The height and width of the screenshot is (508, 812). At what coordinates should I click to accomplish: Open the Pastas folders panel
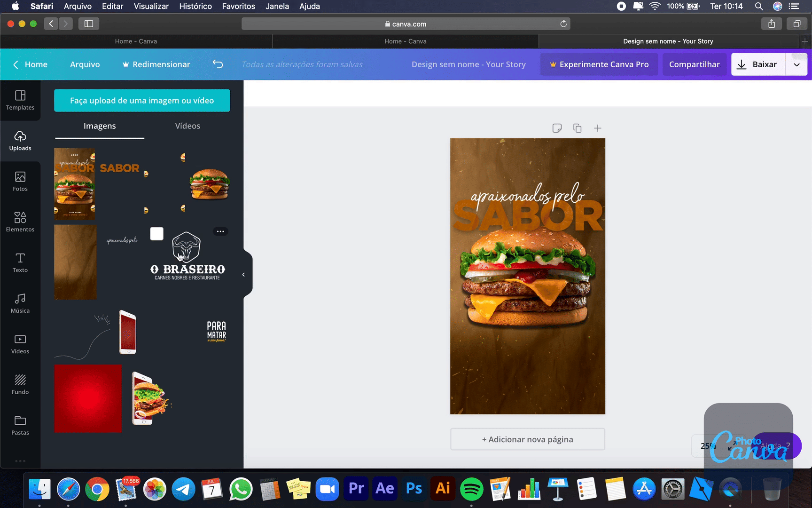tap(20, 425)
